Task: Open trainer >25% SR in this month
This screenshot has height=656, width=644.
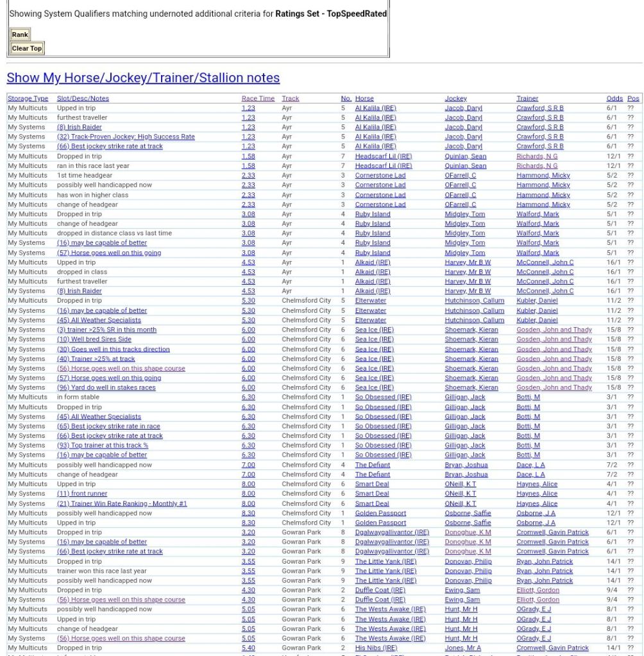Action: (x=106, y=330)
